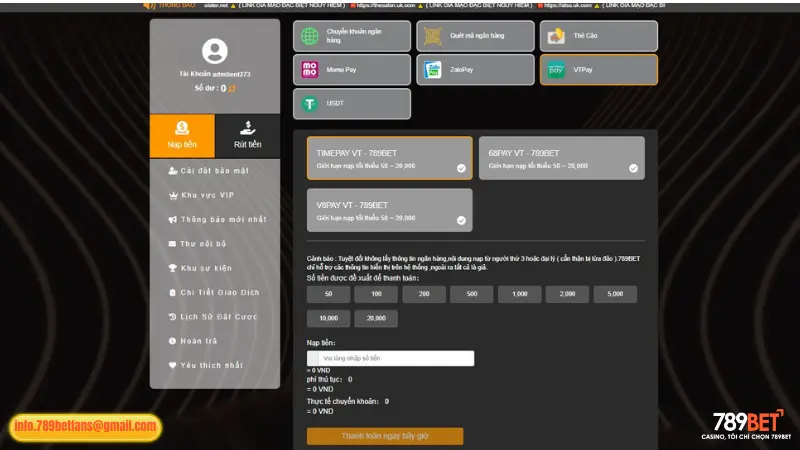Click the Momo logo icon
This screenshot has height=450, width=800.
[x=310, y=69]
